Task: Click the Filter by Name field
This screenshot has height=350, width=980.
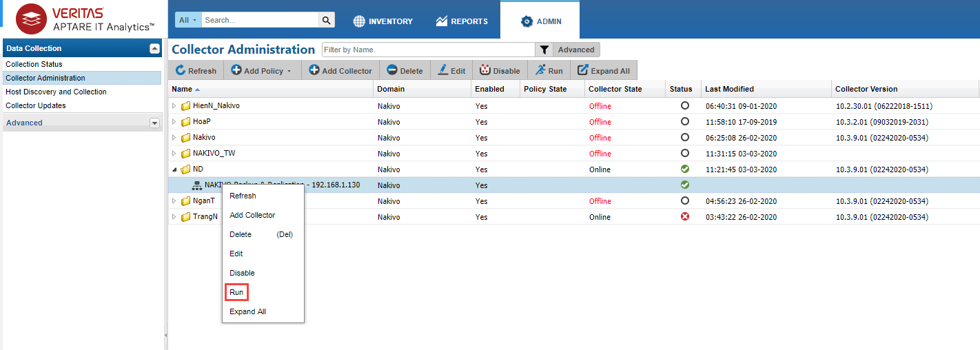Action: [x=428, y=50]
